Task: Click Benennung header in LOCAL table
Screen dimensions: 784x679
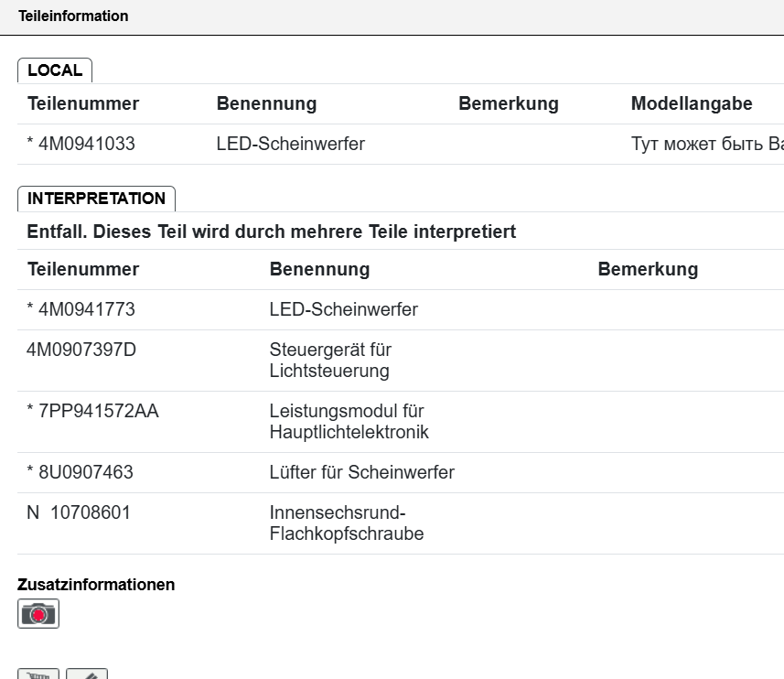Action: point(266,103)
